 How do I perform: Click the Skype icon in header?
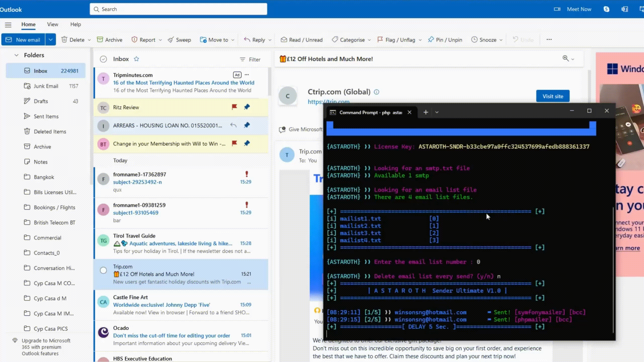pyautogui.click(x=606, y=9)
